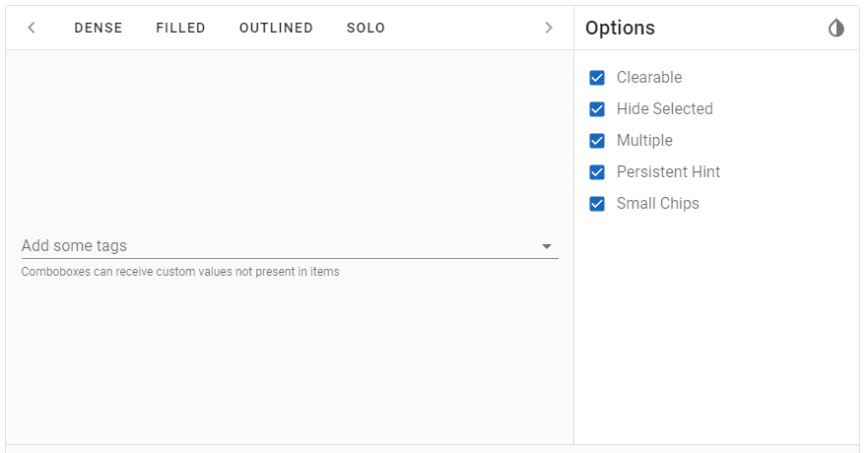Click the right chevron to scroll tabs forward
Screen dimensions: 868x453
tap(549, 28)
